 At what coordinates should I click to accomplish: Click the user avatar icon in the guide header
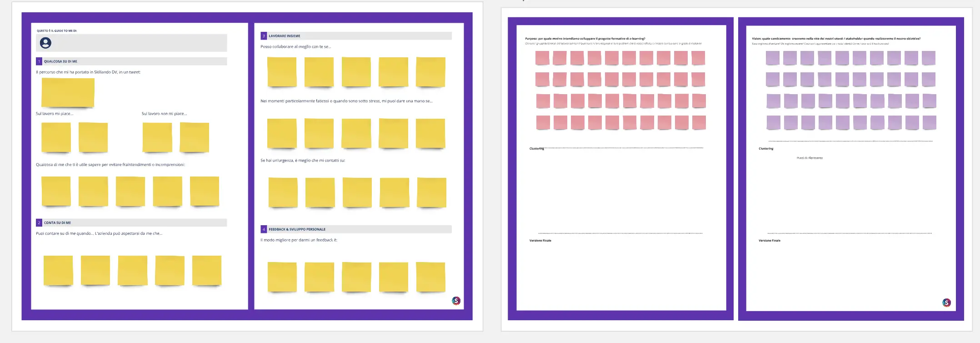tap(45, 43)
